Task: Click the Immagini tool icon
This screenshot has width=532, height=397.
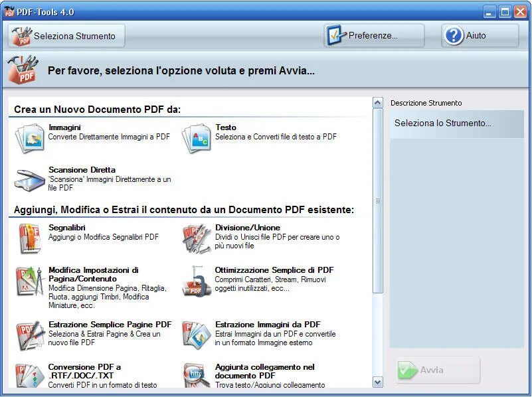Action: tap(30, 138)
